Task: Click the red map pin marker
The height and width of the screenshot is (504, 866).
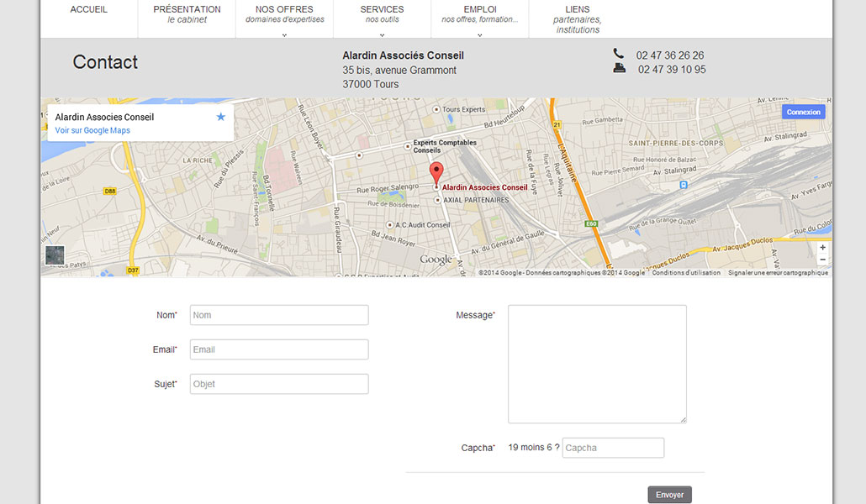Action: (x=436, y=172)
